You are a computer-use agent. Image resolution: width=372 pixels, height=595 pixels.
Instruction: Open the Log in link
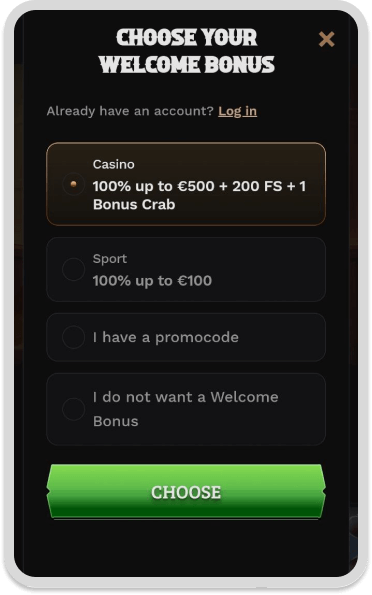point(237,111)
